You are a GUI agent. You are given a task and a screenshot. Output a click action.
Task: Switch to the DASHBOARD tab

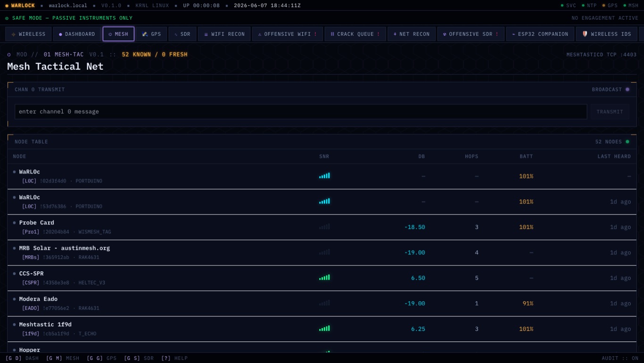(x=77, y=34)
